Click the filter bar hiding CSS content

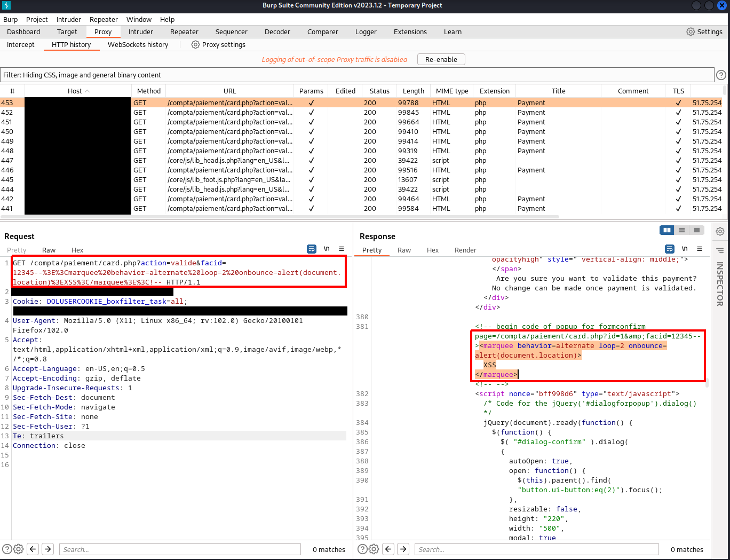click(x=357, y=75)
